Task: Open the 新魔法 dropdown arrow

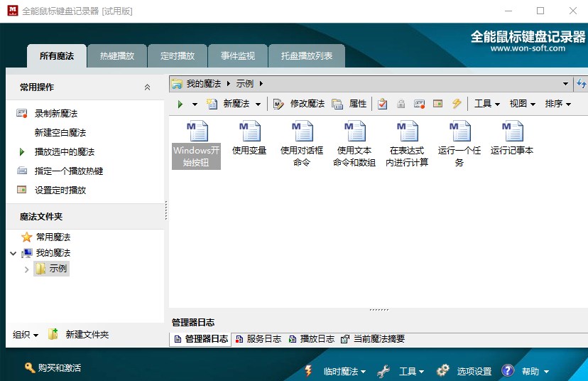Action: tap(258, 104)
